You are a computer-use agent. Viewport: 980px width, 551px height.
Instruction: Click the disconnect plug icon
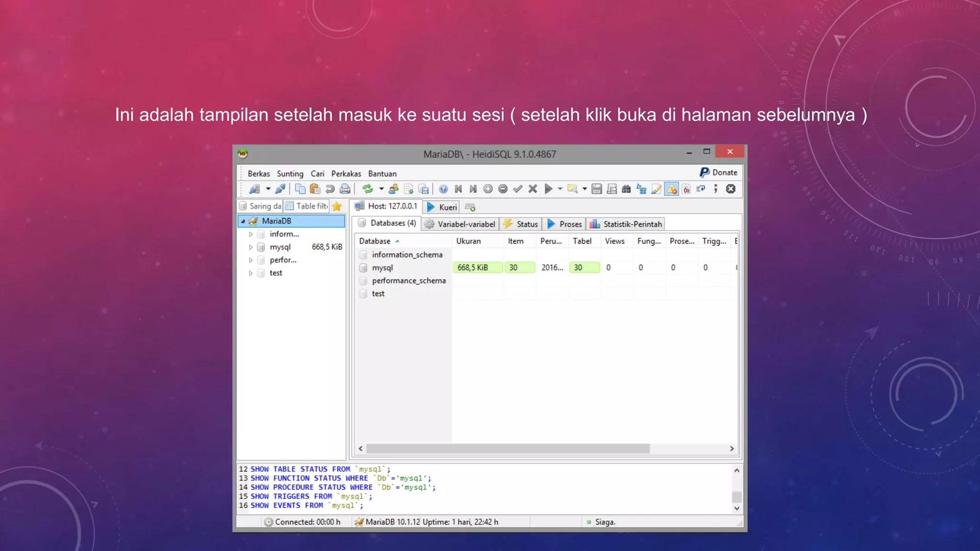pyautogui.click(x=280, y=189)
